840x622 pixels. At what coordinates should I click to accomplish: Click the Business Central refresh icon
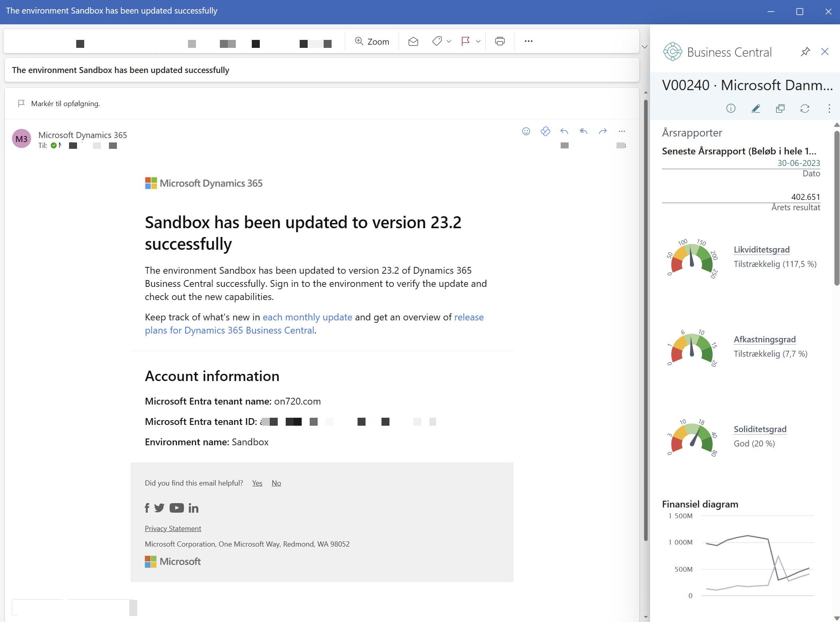click(x=805, y=108)
